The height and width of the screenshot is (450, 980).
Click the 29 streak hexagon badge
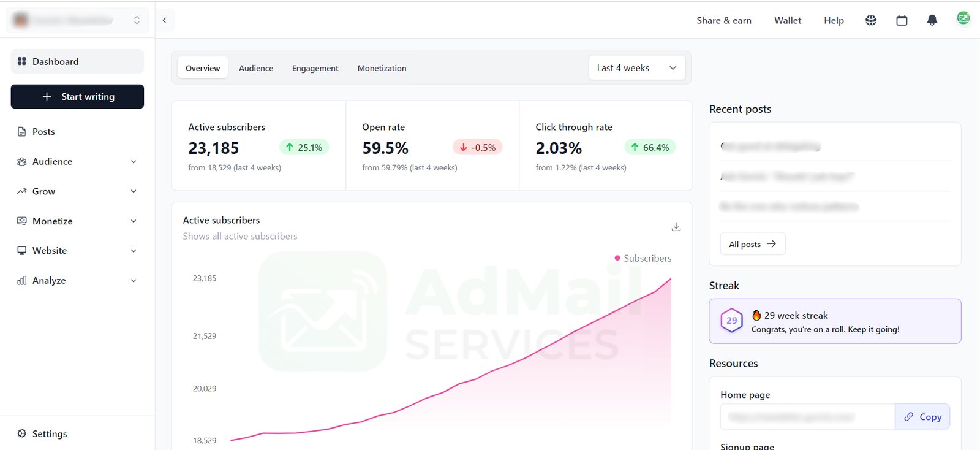coord(731,321)
